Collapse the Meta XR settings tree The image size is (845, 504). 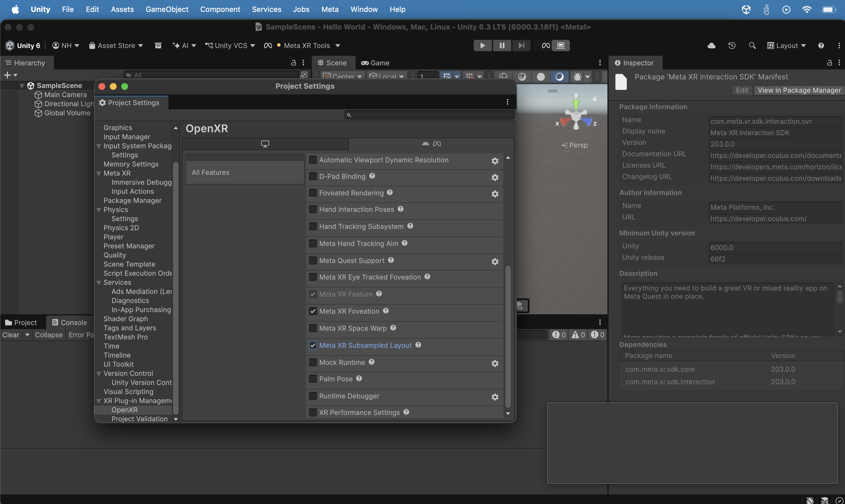(99, 173)
